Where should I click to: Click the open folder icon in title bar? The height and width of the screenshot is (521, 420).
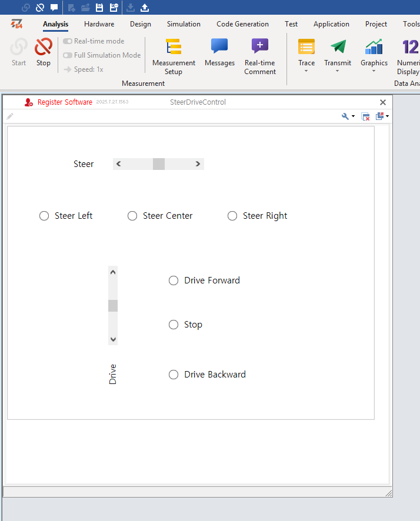tap(85, 7)
